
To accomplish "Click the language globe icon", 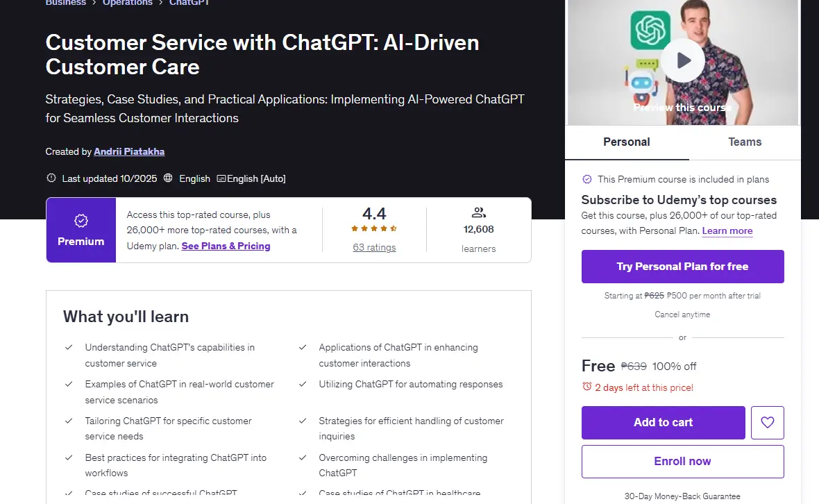I will [x=168, y=178].
